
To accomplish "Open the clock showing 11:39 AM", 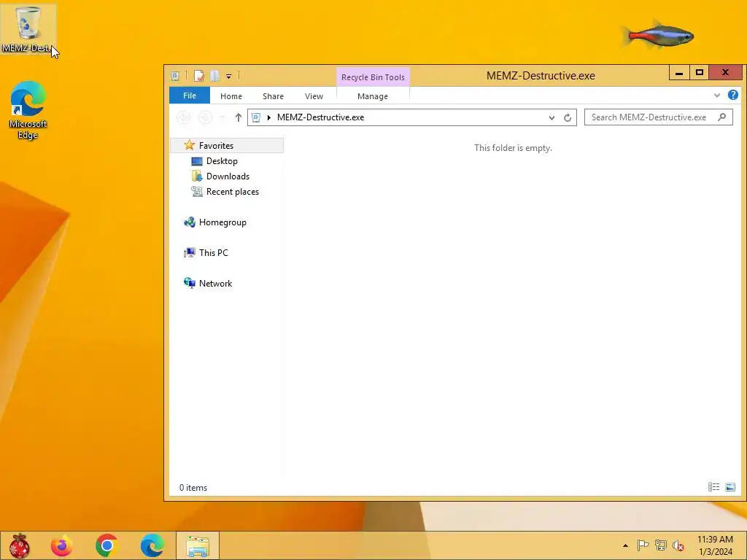I will click(715, 545).
